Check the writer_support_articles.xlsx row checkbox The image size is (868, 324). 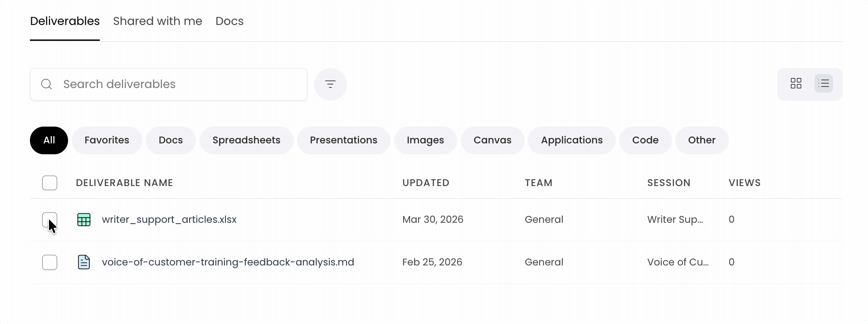coord(49,220)
